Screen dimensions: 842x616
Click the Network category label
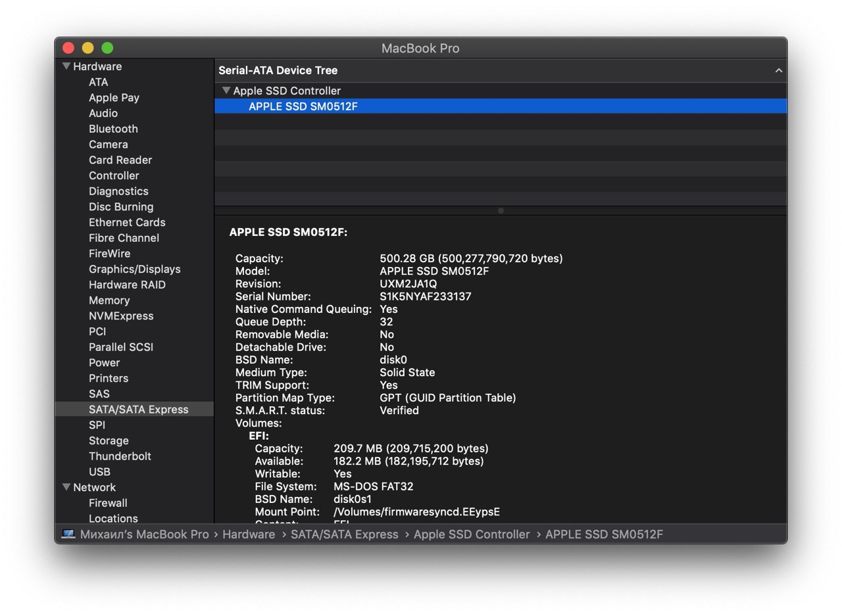(94, 487)
